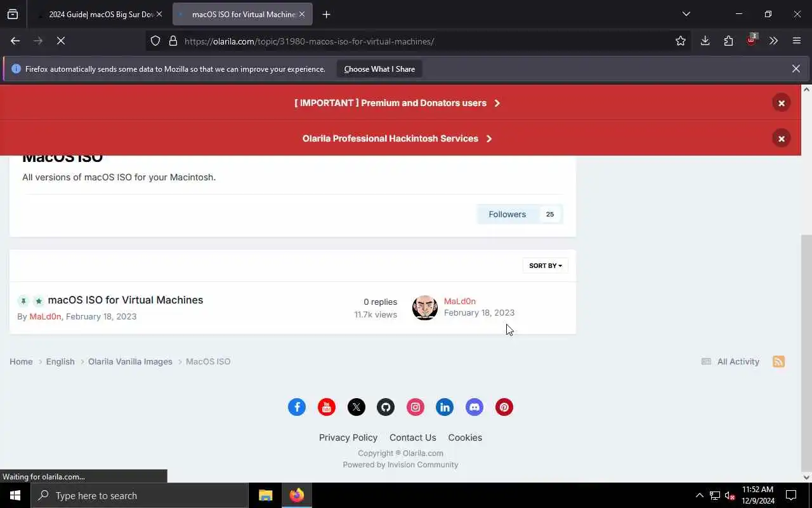Click the URL address bar
812x508 pixels.
419,41
